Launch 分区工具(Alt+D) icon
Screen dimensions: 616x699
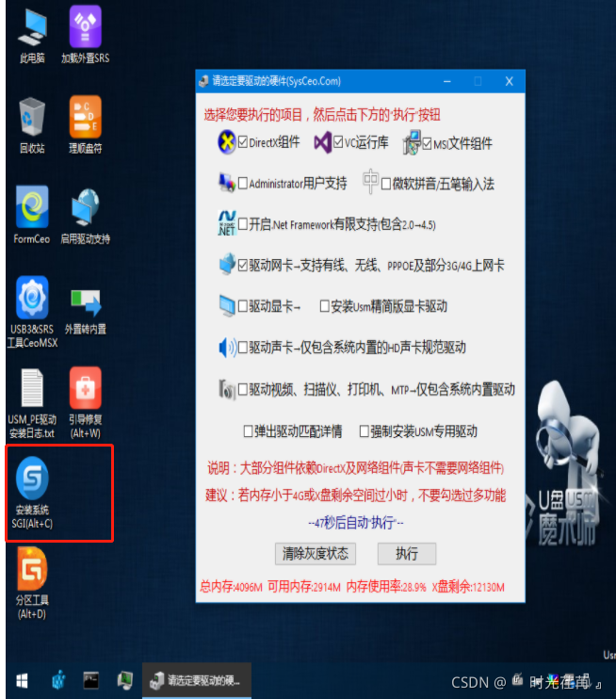point(32,583)
